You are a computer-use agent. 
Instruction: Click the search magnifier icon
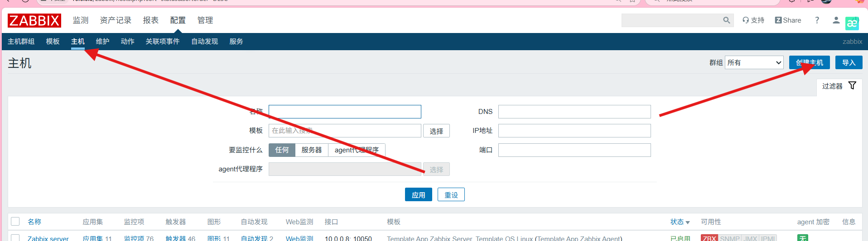point(727,20)
